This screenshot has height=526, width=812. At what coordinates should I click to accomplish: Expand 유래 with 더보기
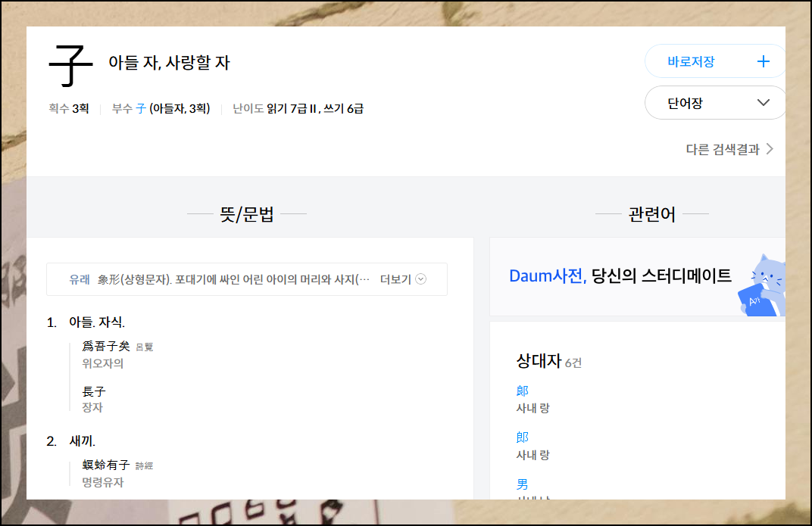tap(403, 279)
